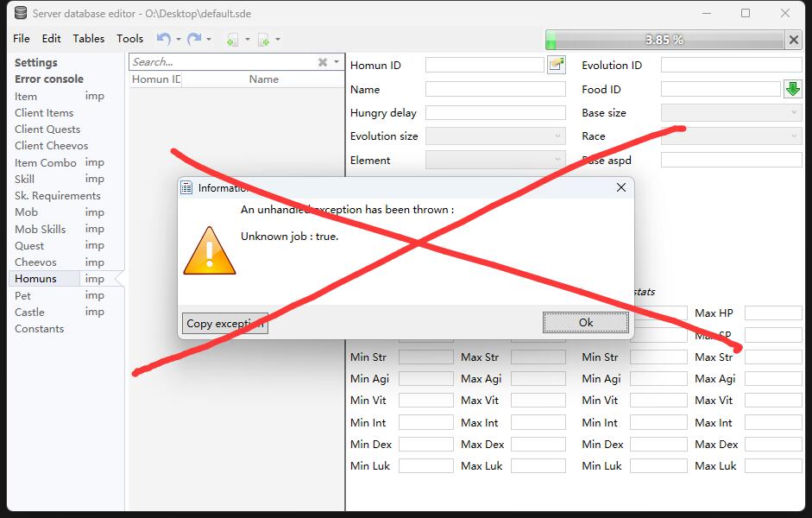Click the Undo arrow icon
Screen dimensions: 812x518
163,39
